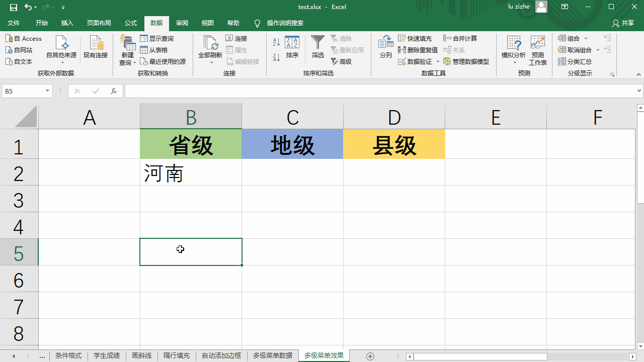The height and width of the screenshot is (362, 644).
Task: Click the Save icon in quick access toolbar
Action: coord(14,7)
